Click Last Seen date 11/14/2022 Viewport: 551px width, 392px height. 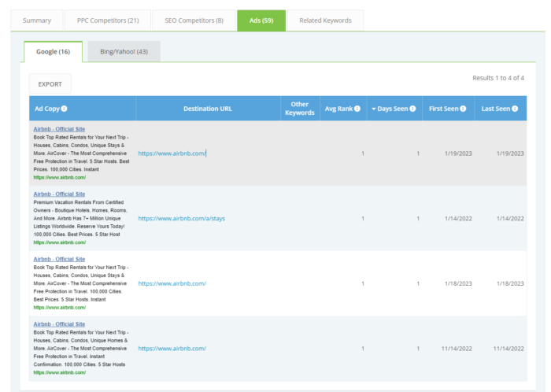(x=508, y=348)
